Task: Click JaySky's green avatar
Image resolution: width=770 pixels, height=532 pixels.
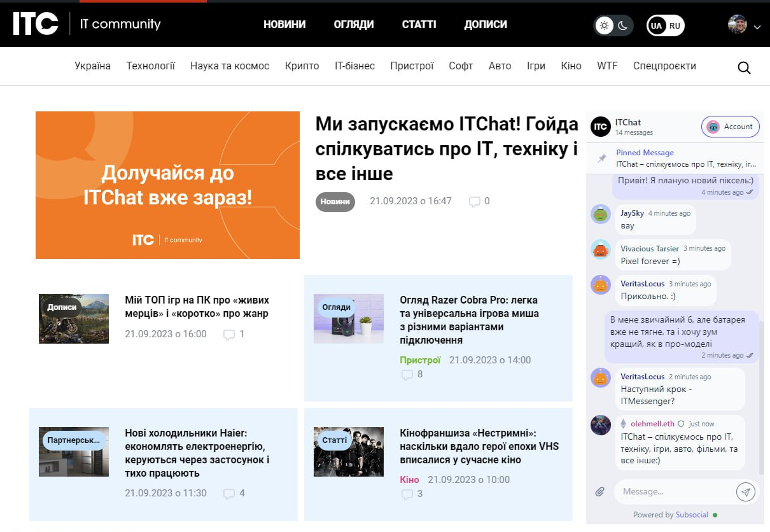Action: click(x=601, y=215)
